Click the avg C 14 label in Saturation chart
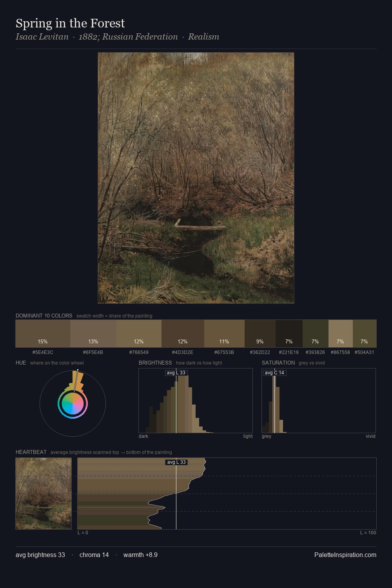392x588 pixels. tap(274, 373)
